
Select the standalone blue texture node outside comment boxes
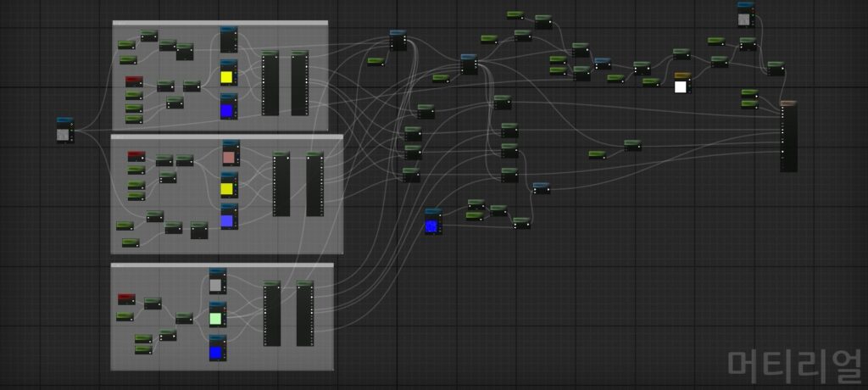click(x=433, y=221)
